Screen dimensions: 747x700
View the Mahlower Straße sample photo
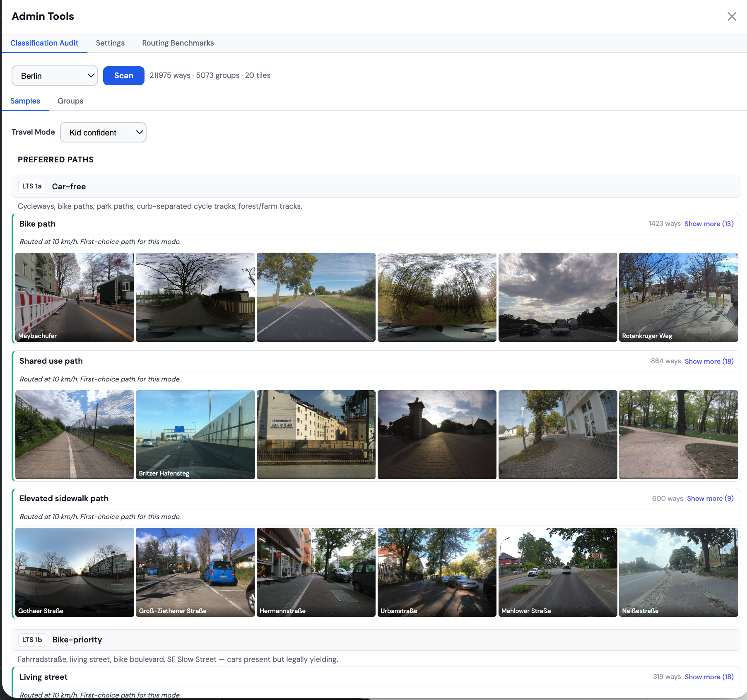[557, 572]
